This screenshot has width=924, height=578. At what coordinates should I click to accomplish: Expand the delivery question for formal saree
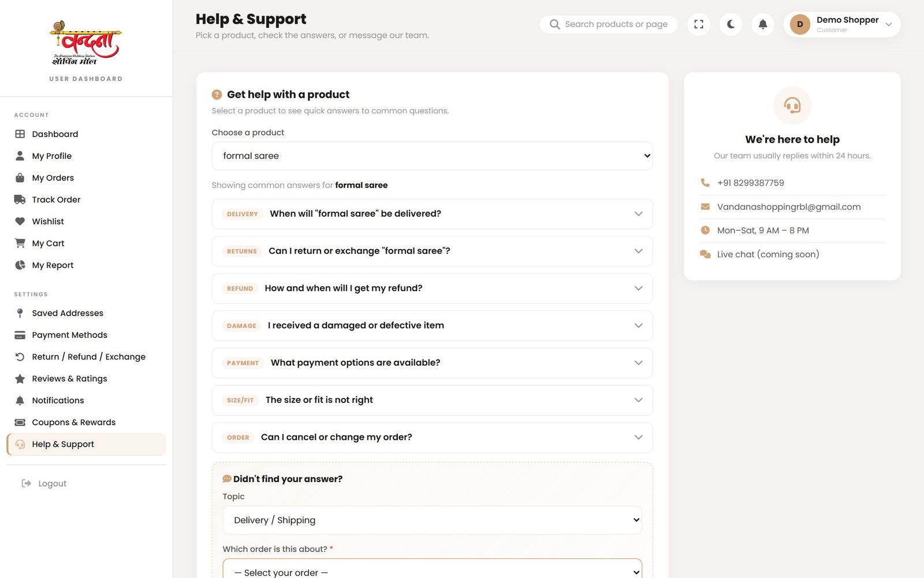coord(432,214)
